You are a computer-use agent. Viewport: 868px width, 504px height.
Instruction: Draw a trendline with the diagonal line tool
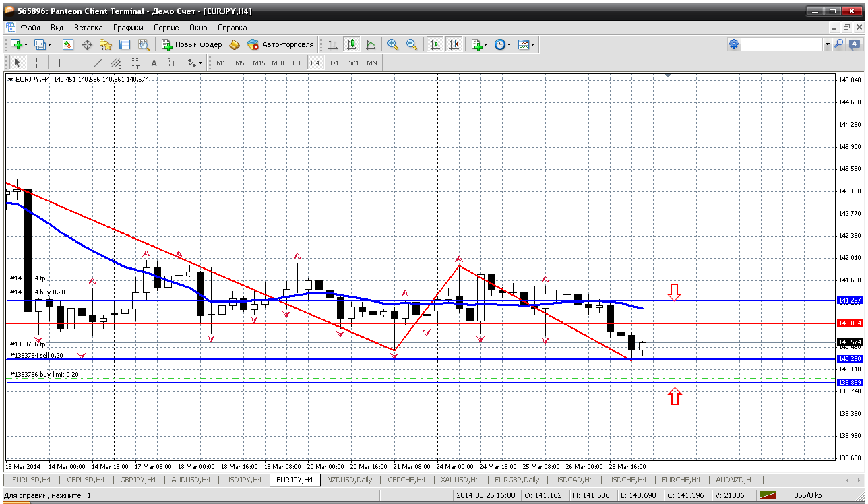point(97,63)
